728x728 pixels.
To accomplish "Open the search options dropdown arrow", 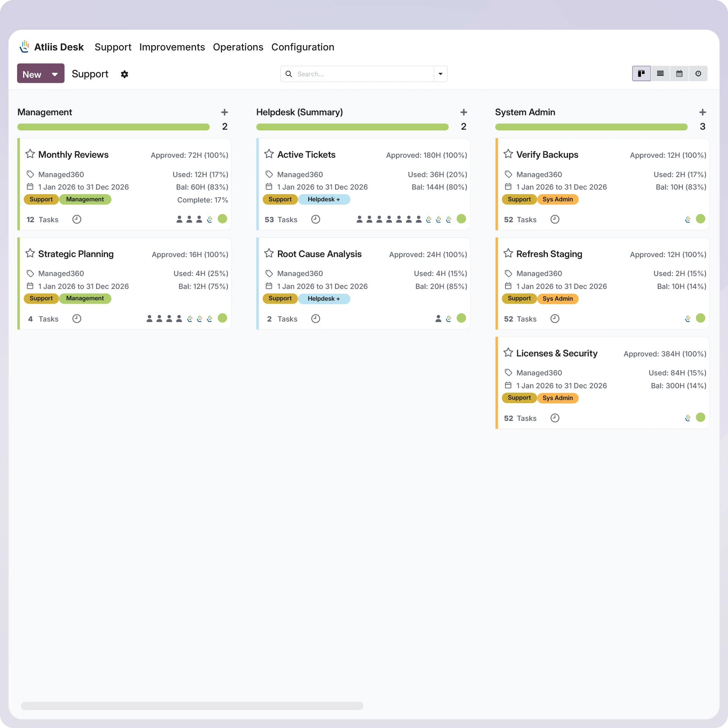I will click(x=440, y=74).
